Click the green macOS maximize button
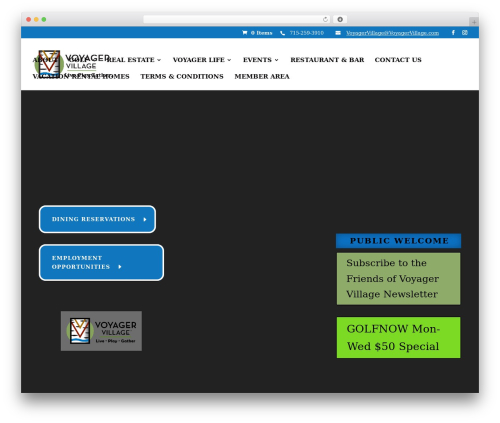The image size is (500, 423). point(44,20)
